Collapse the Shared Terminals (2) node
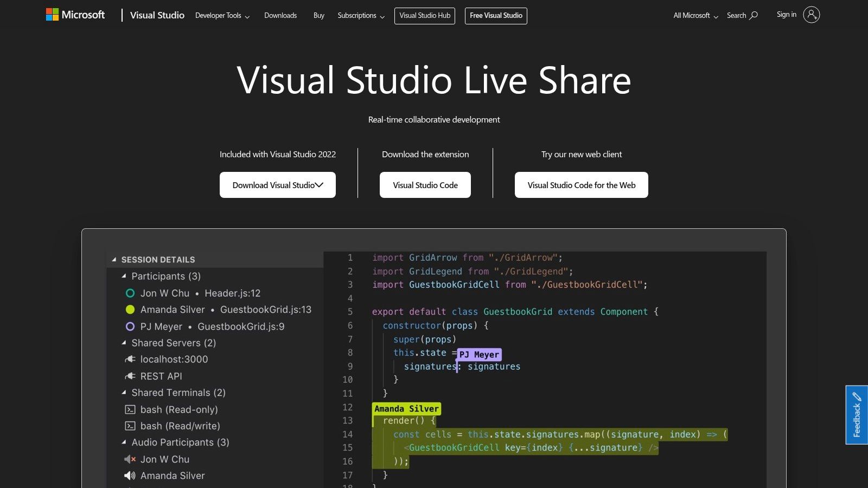 click(x=124, y=393)
